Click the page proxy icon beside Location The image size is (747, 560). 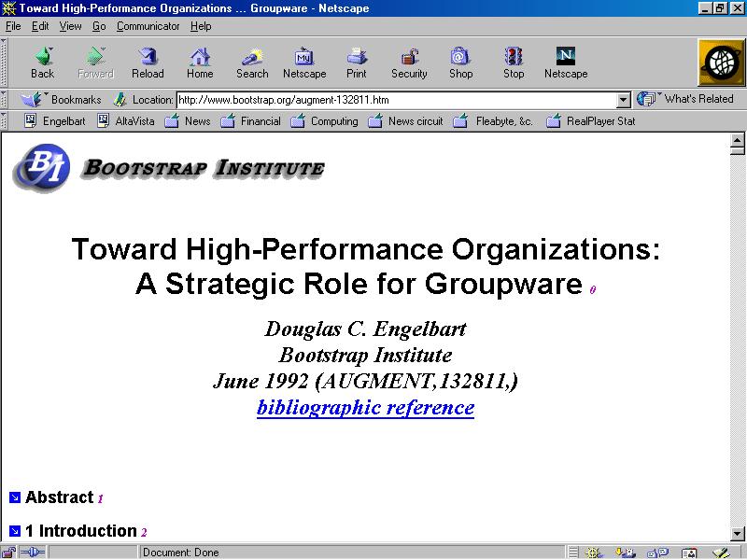[120, 100]
